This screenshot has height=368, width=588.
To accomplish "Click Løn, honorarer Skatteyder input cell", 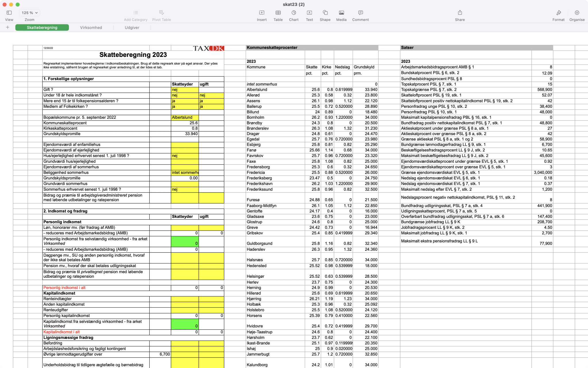I will click(x=185, y=227).
